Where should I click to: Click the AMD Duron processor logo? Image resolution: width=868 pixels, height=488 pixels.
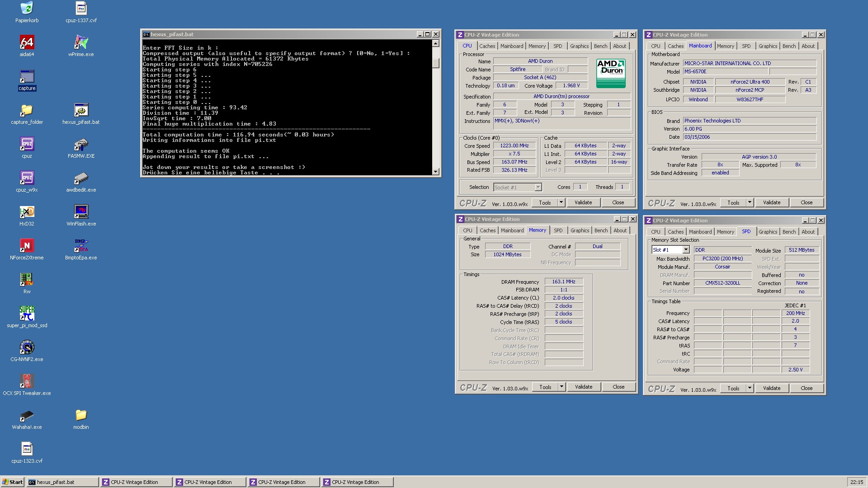click(611, 73)
